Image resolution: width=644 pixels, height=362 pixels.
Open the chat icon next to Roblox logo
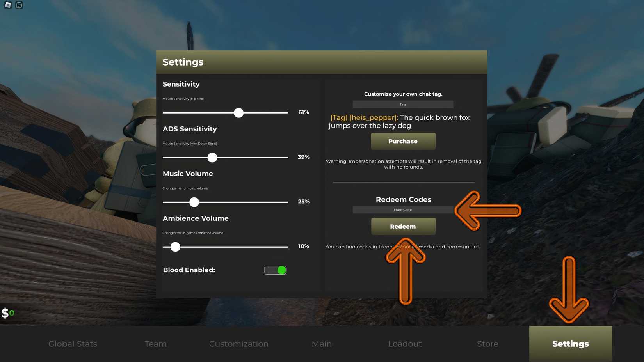18,5
